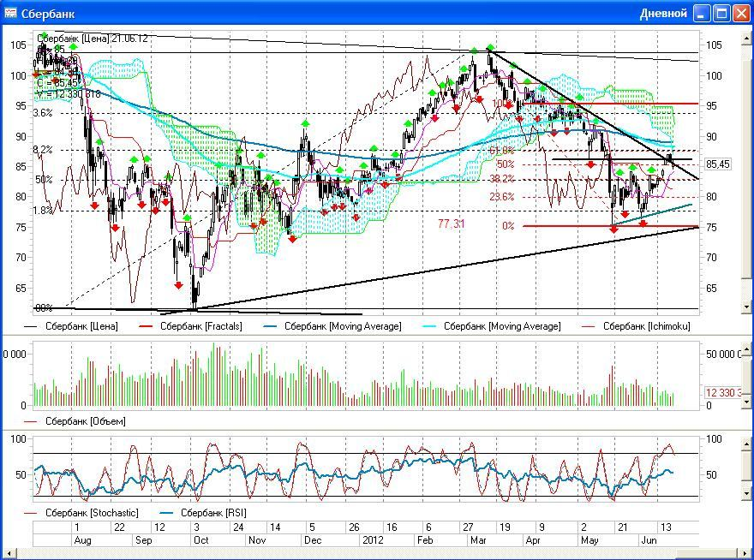
Task: Click the left arrow of the horizontal scrollbar
Action: [x=9, y=554]
